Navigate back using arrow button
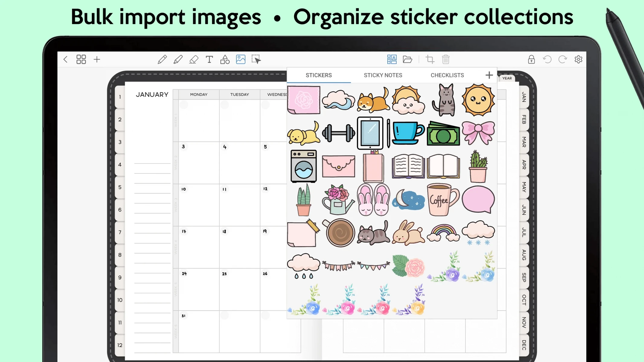 [x=66, y=59]
